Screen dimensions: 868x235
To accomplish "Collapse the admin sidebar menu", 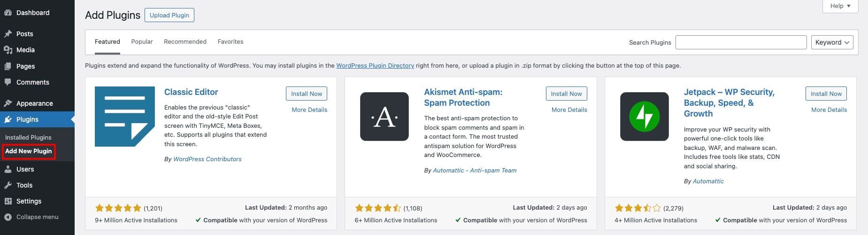I will (37, 217).
